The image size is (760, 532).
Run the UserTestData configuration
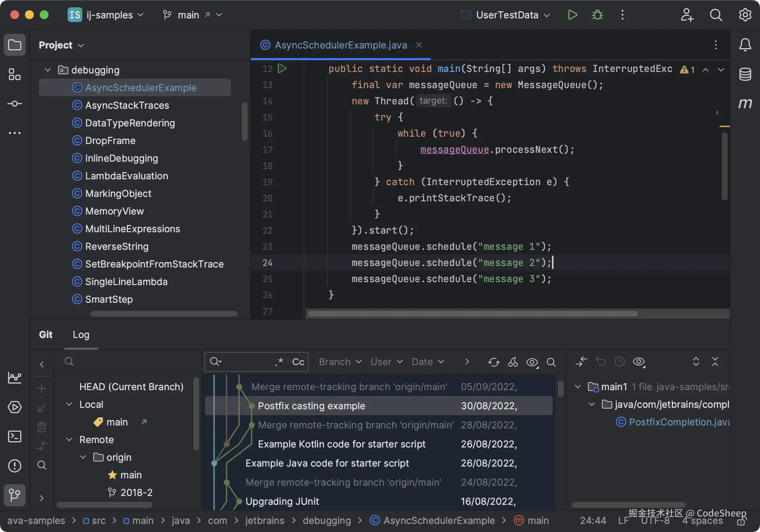pos(572,15)
